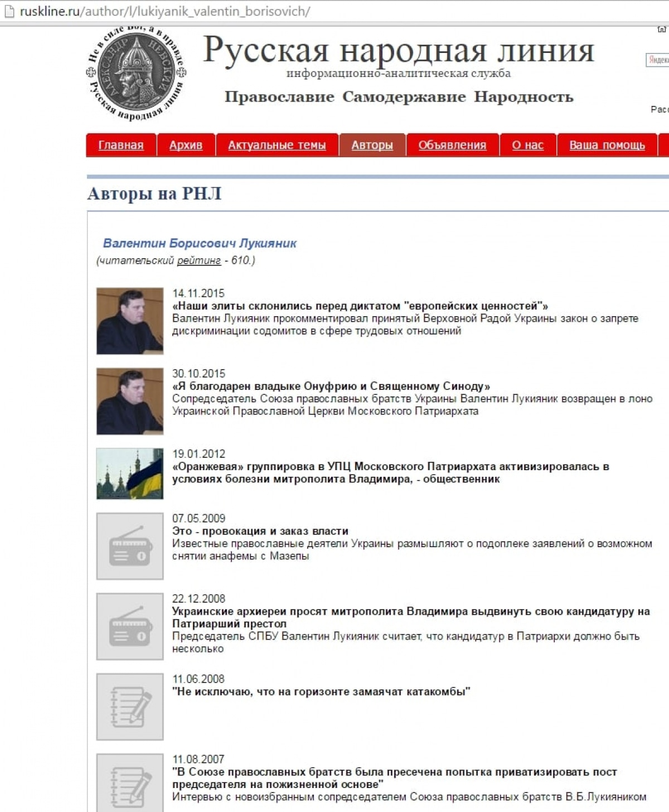This screenshot has width=669, height=812.
Task: Open article "Не исключаю, что на горизонте замаячат катакомбы"
Action: (x=321, y=692)
